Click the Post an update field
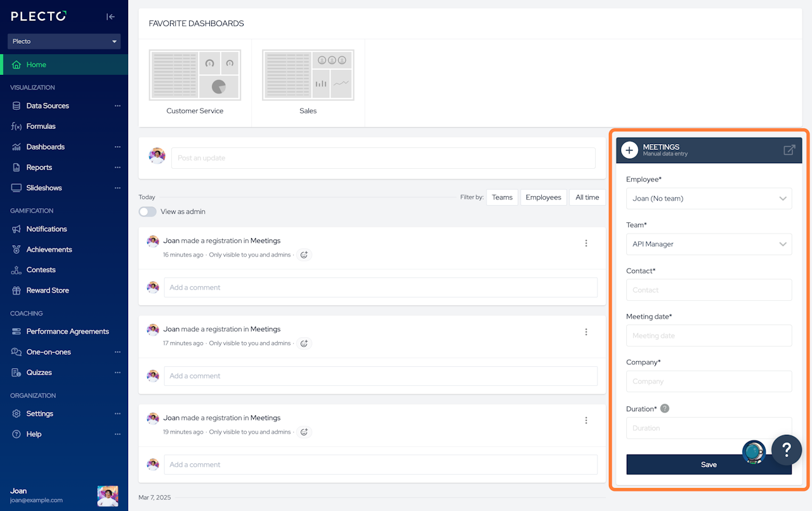This screenshot has height=511, width=812. tap(383, 158)
